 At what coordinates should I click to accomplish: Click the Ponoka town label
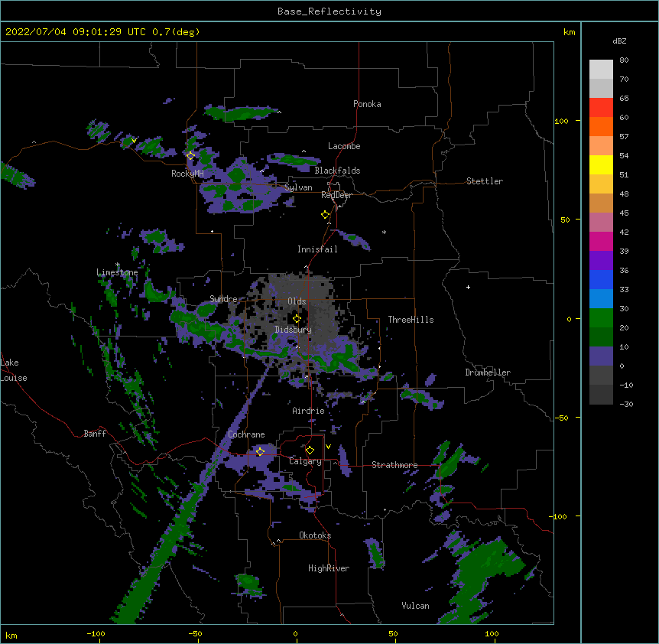click(367, 104)
